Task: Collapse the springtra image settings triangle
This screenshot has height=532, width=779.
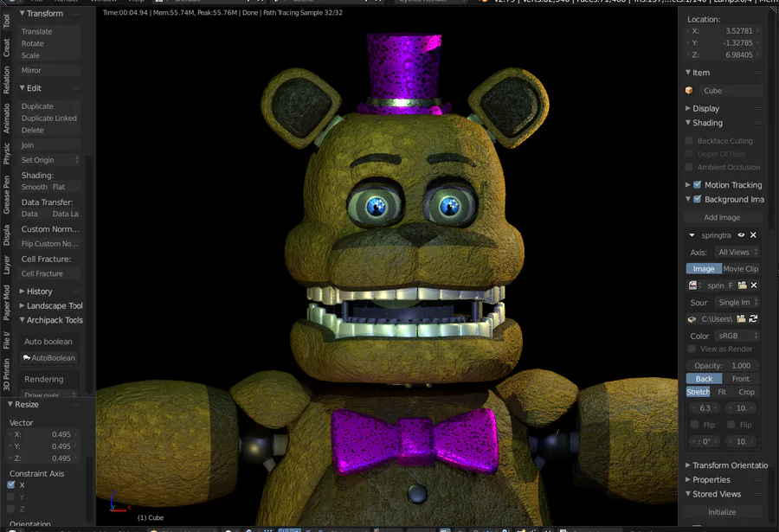Action: click(692, 235)
